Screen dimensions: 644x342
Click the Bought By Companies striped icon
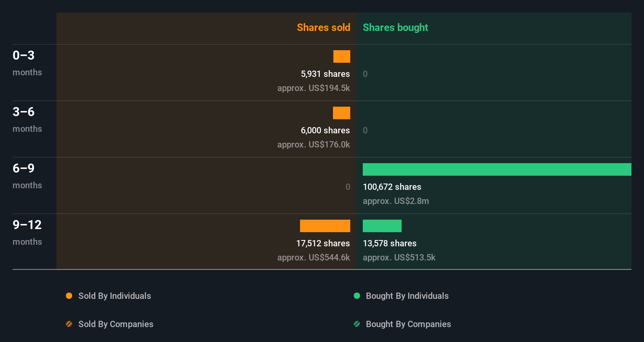(x=357, y=324)
